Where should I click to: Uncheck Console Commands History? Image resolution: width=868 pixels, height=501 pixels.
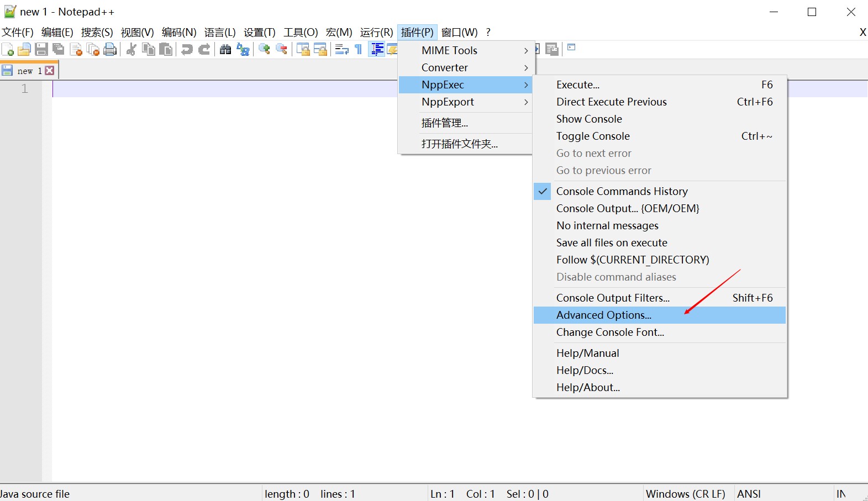[659, 191]
